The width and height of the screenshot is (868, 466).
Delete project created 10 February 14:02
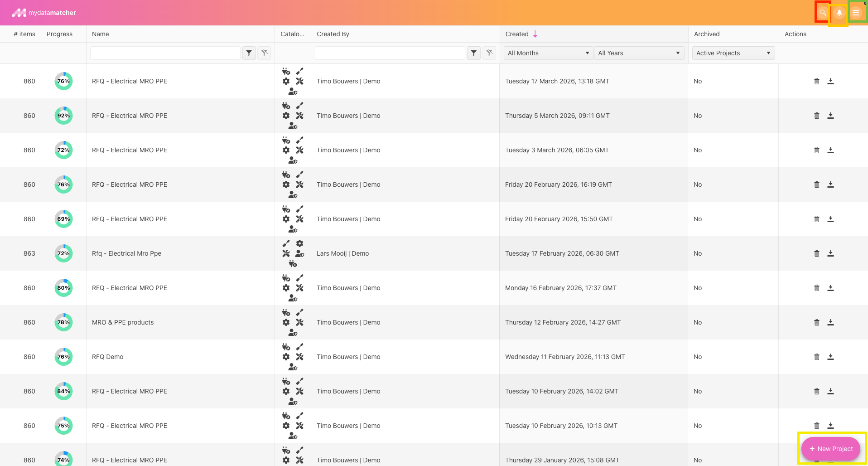tap(817, 391)
